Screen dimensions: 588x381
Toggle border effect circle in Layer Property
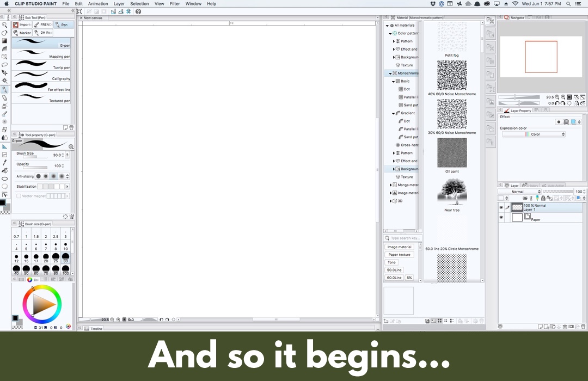pyautogui.click(x=559, y=122)
